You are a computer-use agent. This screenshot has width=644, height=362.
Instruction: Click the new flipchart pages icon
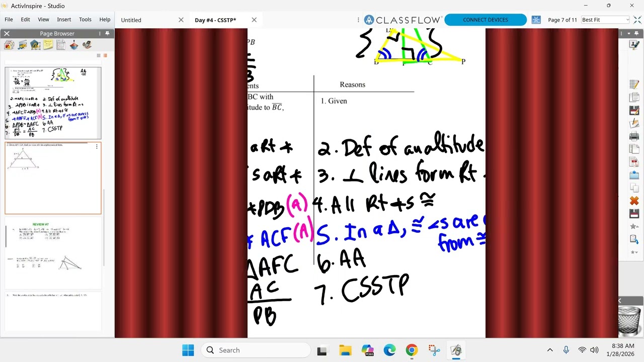(x=634, y=98)
